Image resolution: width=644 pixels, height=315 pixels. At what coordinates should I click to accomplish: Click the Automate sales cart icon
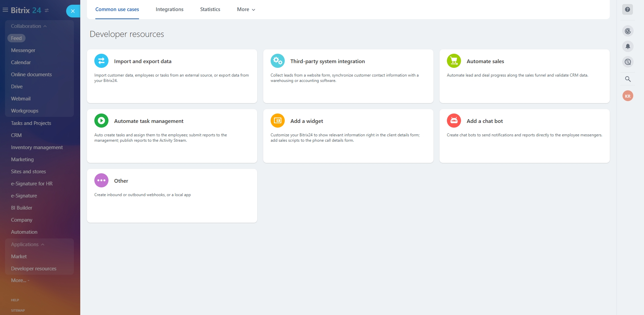tap(454, 61)
